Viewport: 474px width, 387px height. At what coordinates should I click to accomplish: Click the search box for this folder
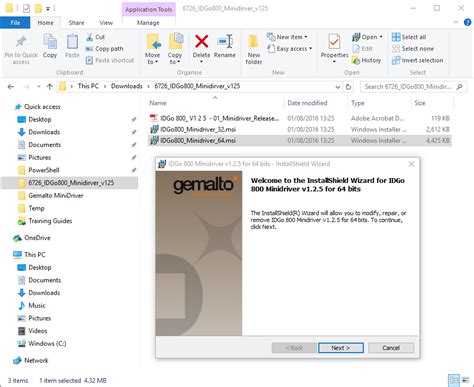click(413, 87)
